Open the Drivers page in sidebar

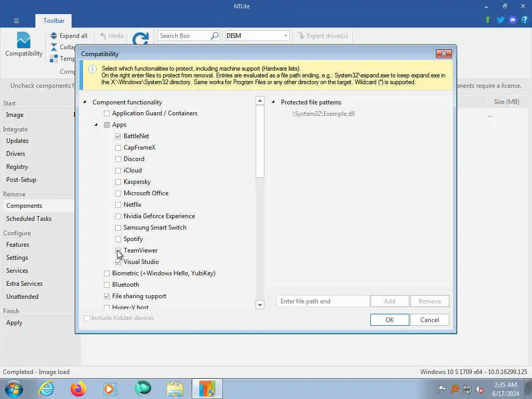coord(16,154)
